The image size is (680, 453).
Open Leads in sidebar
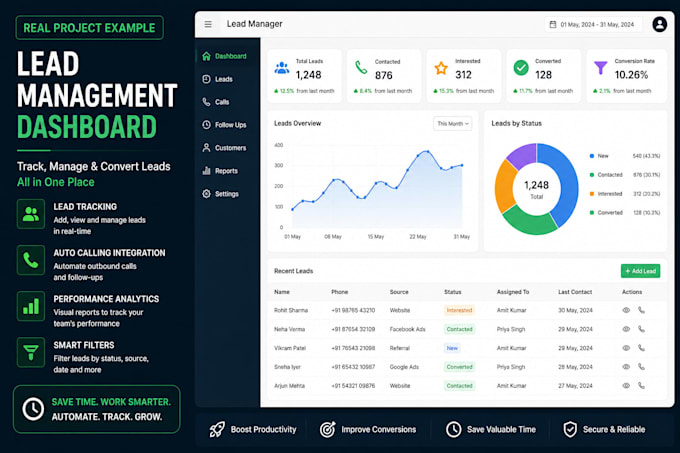coord(228,79)
